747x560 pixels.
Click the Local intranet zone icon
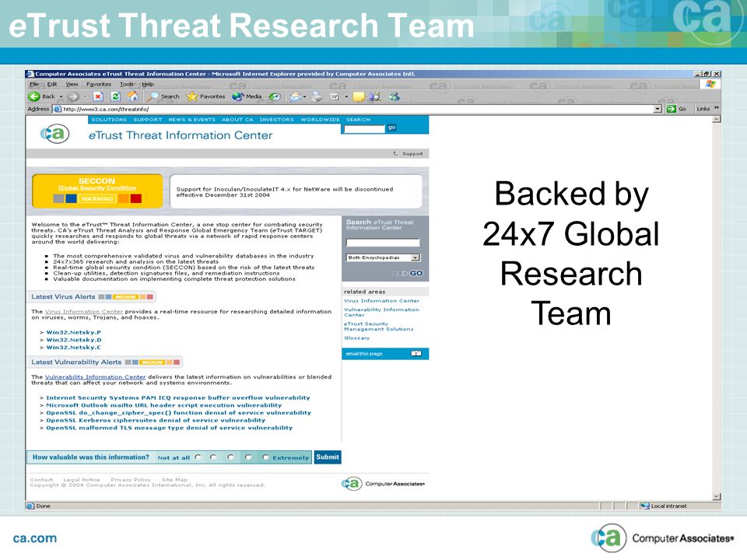tap(645, 506)
